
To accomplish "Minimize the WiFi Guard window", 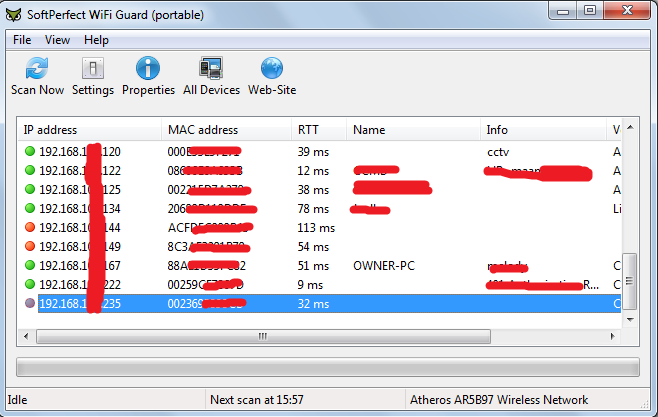I will [563, 11].
